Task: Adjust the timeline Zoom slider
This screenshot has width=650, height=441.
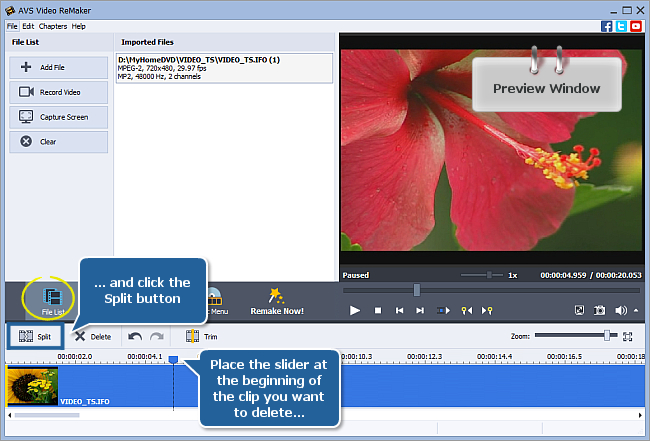Action: tap(607, 335)
